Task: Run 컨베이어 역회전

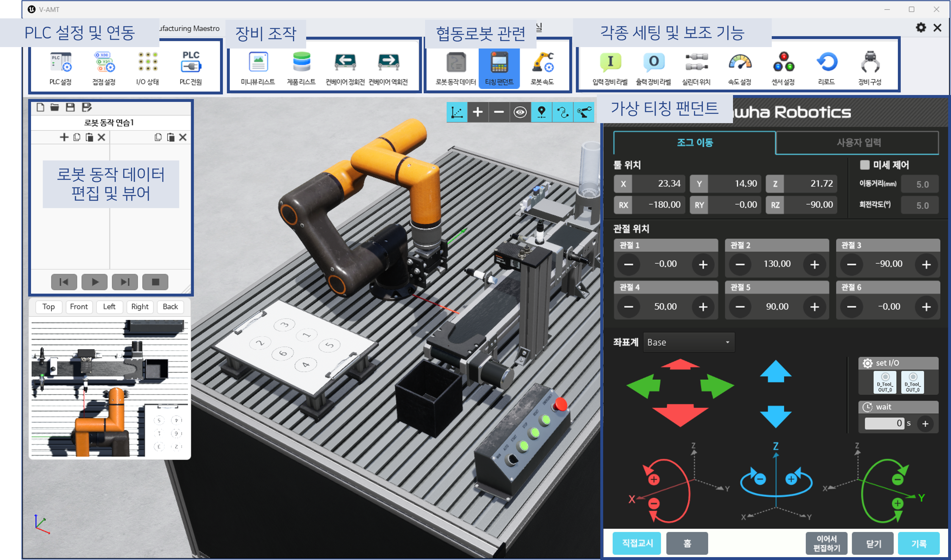Action: 388,68
